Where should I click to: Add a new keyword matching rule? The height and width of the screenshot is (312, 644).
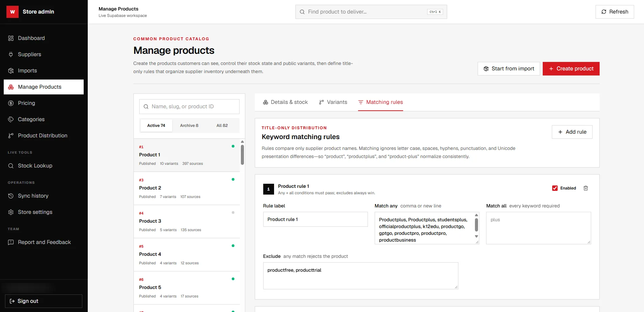click(x=572, y=132)
